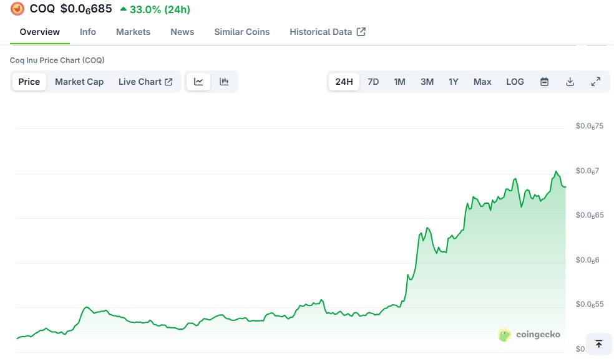Open Similar Coins tab
Screen dimensions: 614x364
(x=242, y=32)
